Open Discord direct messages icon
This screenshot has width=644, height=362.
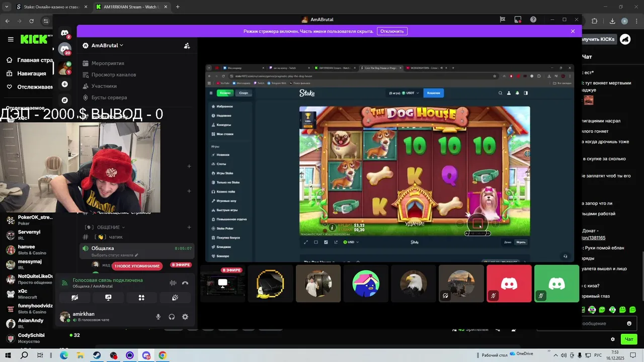[65, 33]
